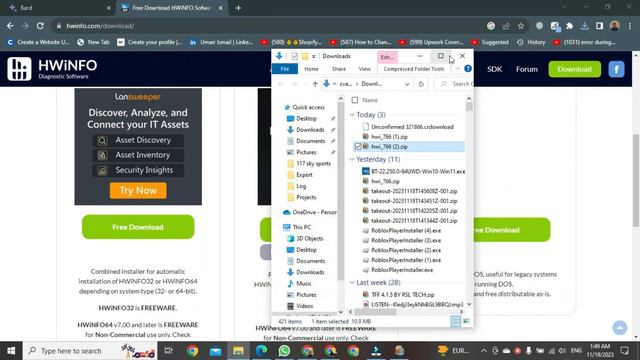Click the scroll-to-top round button

coord(620,327)
